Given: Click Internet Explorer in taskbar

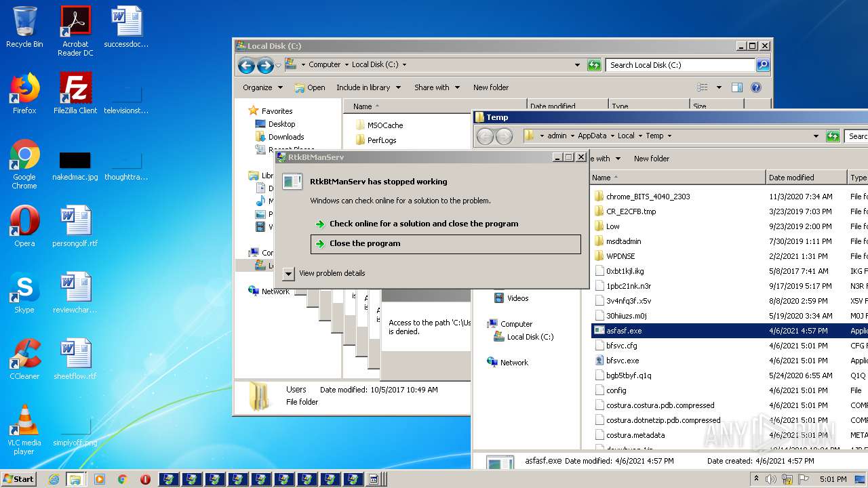Looking at the screenshot, I should (x=54, y=479).
